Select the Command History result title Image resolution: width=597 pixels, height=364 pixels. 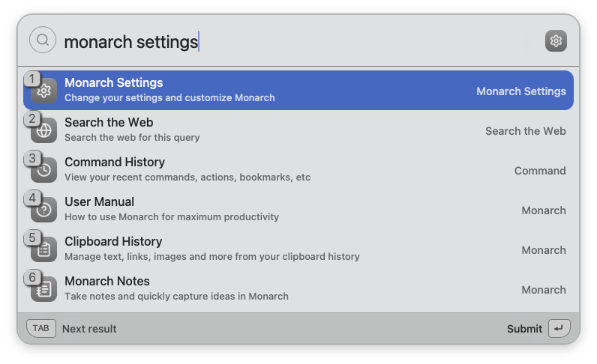tap(115, 162)
